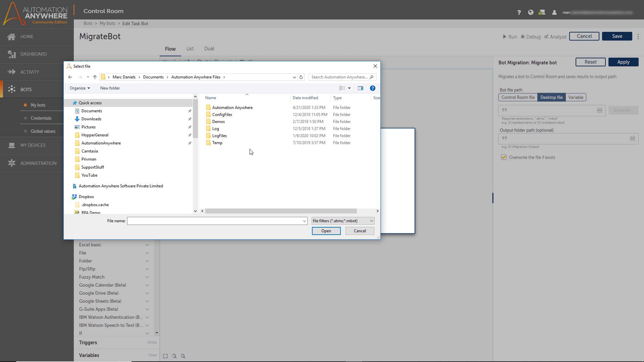
Task: Select Variable option for bot file path
Action: [x=576, y=98]
